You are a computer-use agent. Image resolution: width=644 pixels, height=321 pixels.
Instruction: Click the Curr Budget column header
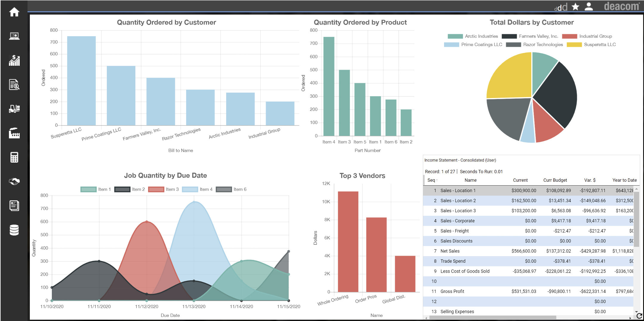click(x=555, y=180)
